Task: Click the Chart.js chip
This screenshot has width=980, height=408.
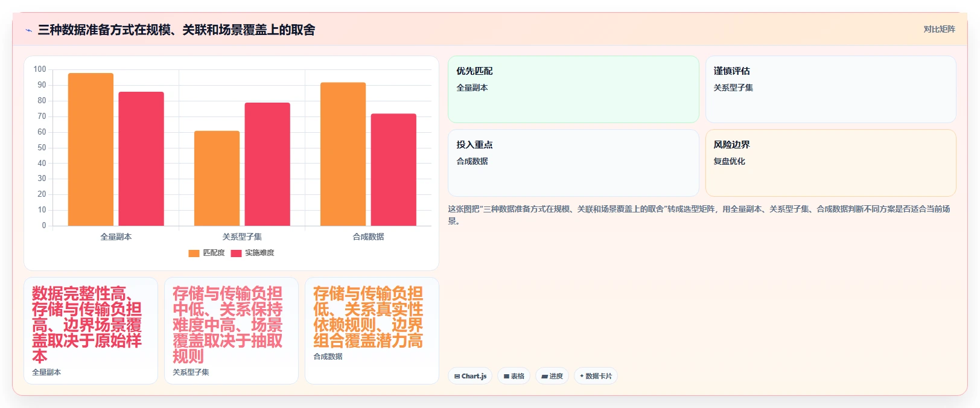Action: tap(470, 376)
